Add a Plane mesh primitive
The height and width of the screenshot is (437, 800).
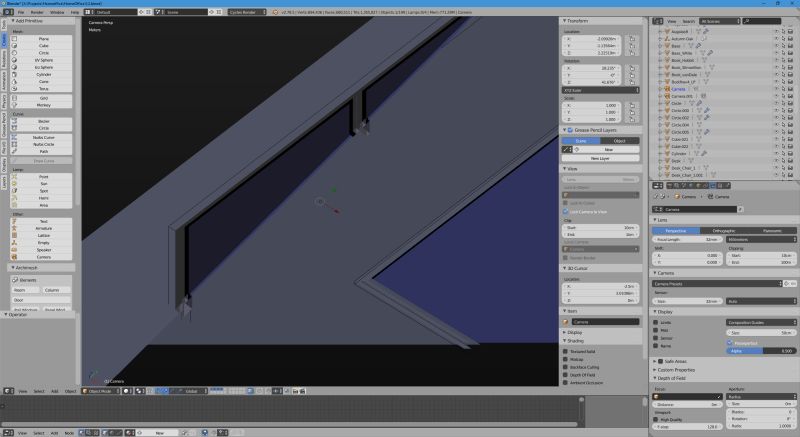(41, 39)
